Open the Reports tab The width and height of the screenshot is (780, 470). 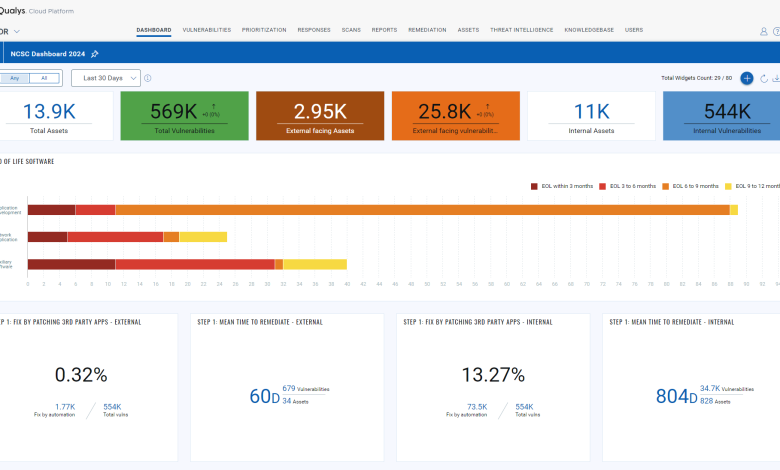(x=384, y=30)
